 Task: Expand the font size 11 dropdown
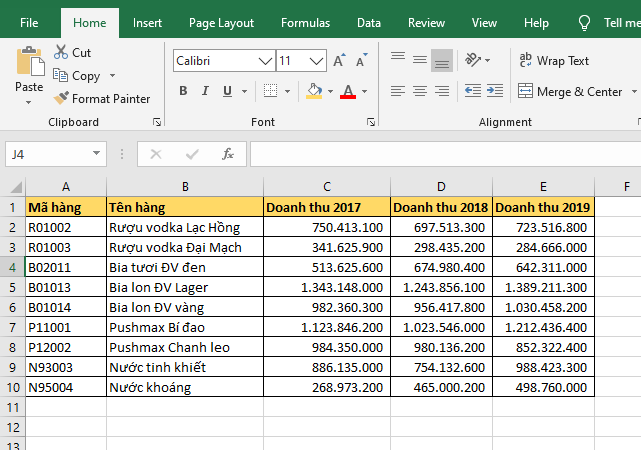317,61
